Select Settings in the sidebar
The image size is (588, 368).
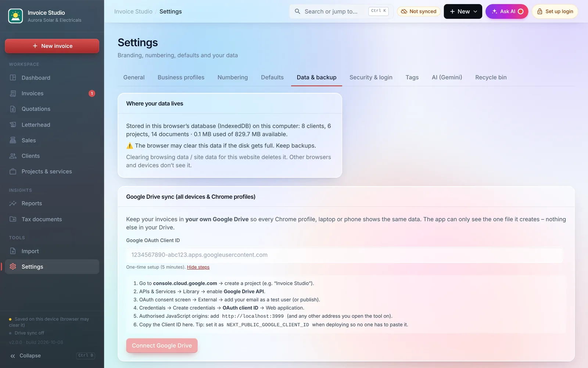52,267
